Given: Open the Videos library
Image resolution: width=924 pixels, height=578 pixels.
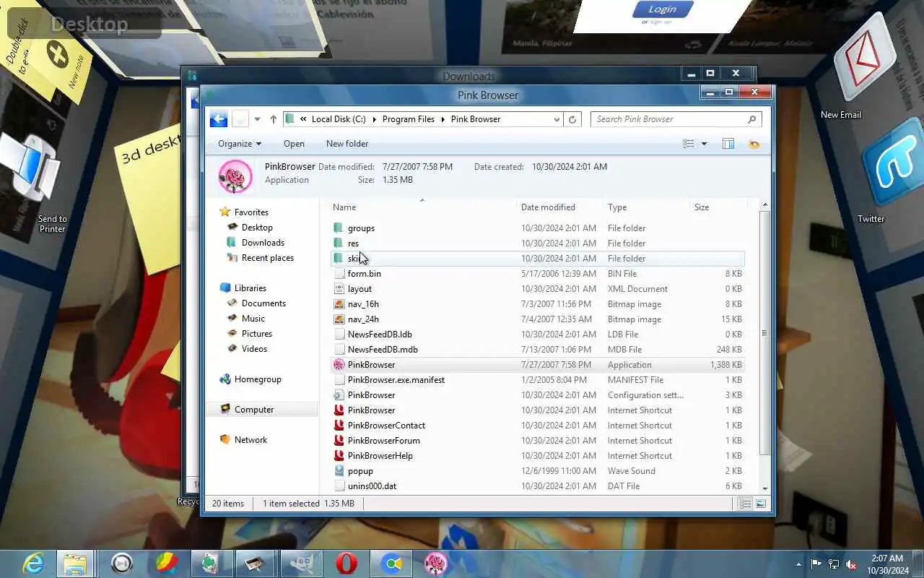Looking at the screenshot, I should point(254,349).
